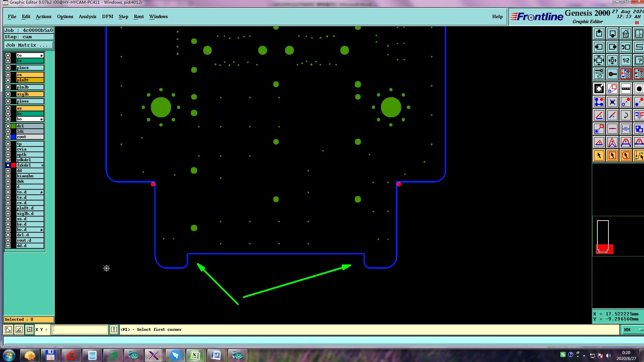Open the Job Matrix selector
The image size is (644, 362).
pyautogui.click(x=29, y=45)
